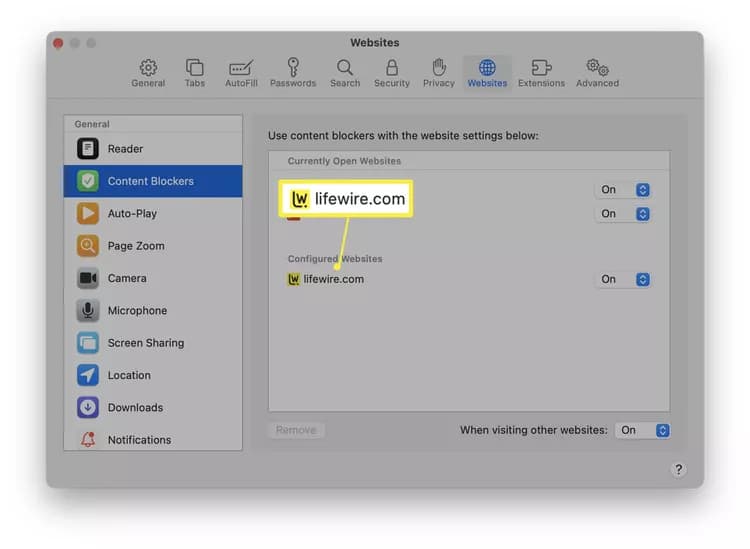Open the Search magnifier preferences
Image resolution: width=750 pixels, height=549 pixels.
(x=345, y=73)
